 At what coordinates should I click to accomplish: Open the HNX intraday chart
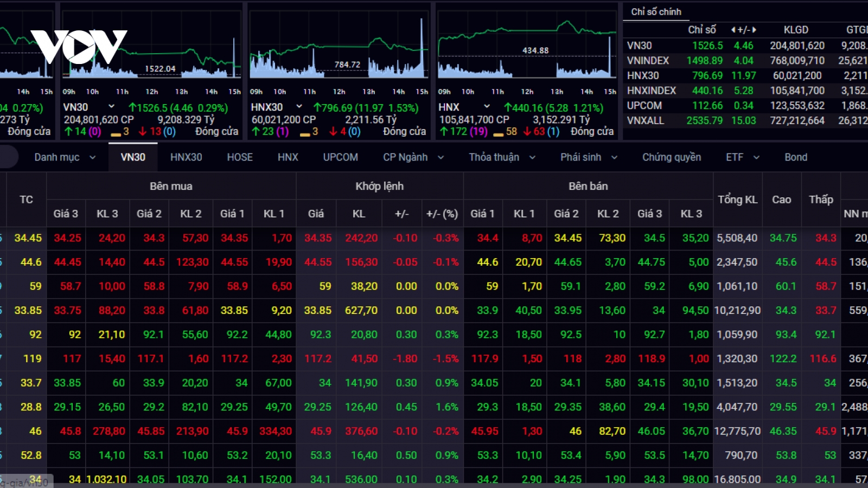[527, 47]
